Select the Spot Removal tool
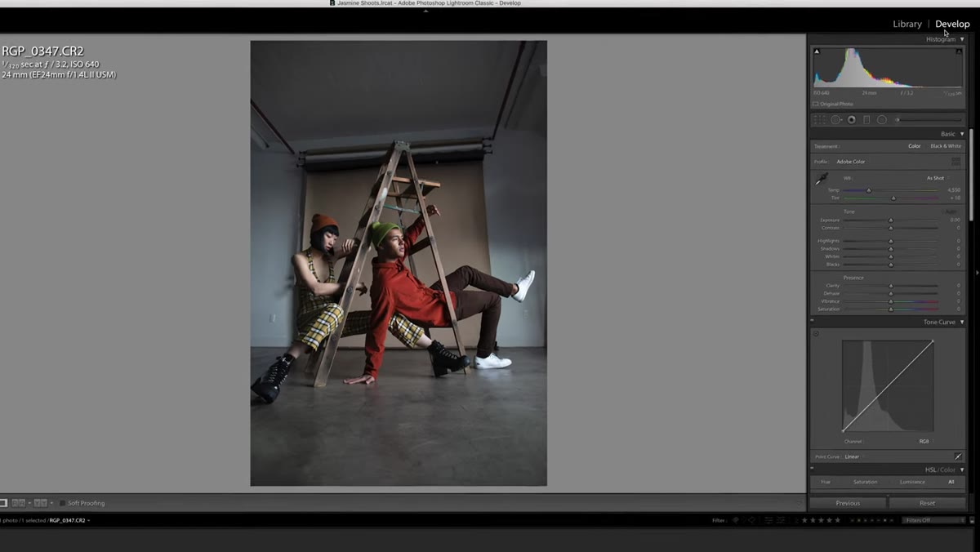The height and width of the screenshot is (552, 980). 836,119
